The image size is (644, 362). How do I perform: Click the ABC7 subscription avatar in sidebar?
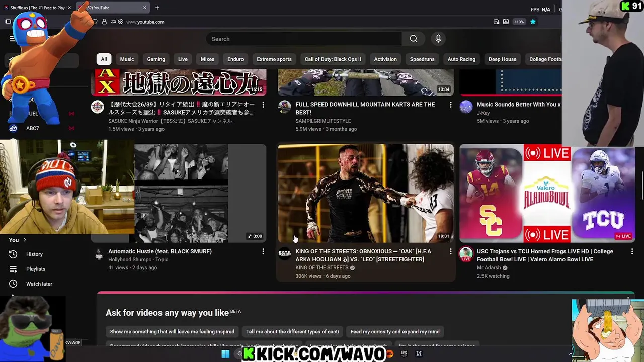(x=13, y=128)
